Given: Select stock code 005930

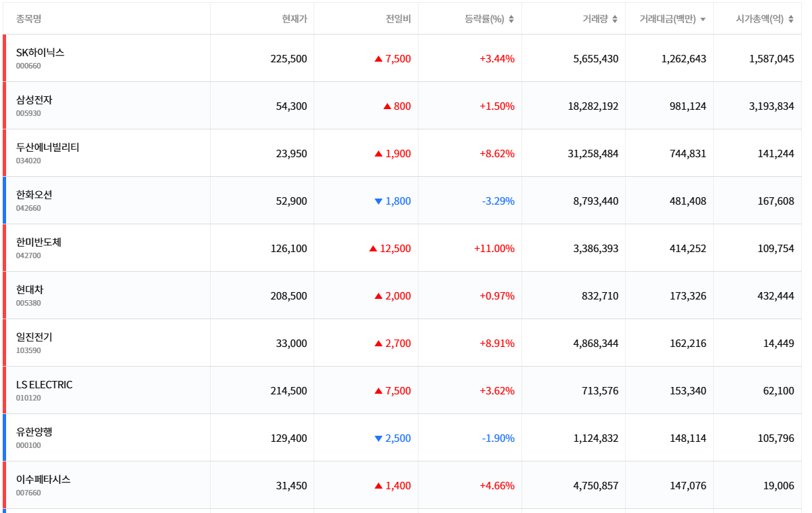Looking at the screenshot, I should [x=28, y=113].
